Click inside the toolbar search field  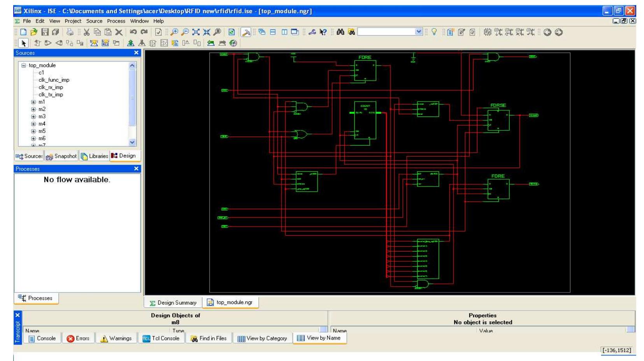click(x=386, y=32)
